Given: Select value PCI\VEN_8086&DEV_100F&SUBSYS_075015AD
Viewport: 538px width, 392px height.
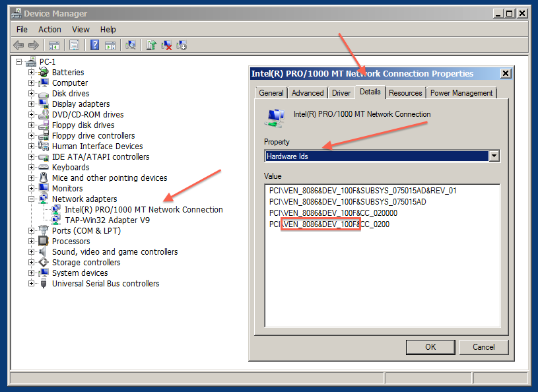Looking at the screenshot, I should [x=348, y=202].
